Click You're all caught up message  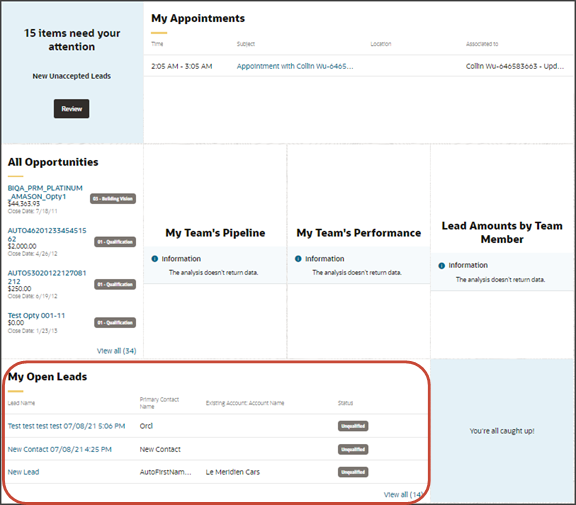coord(502,431)
